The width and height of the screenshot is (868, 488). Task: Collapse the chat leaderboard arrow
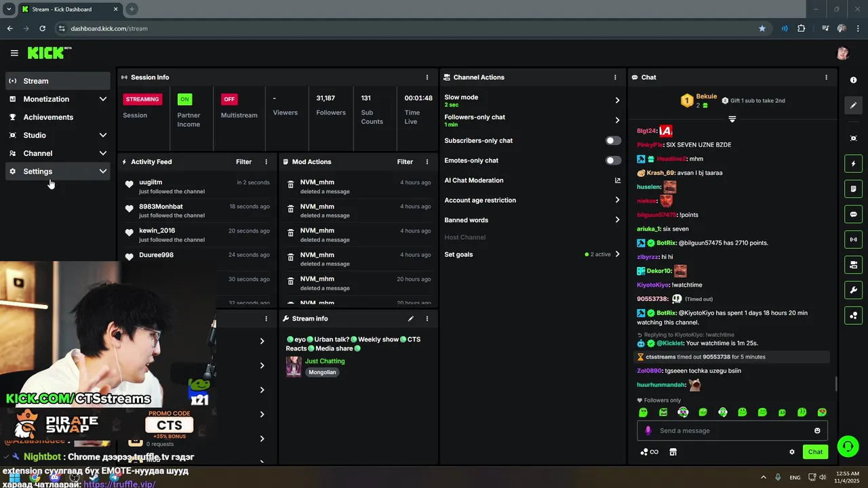click(x=732, y=119)
